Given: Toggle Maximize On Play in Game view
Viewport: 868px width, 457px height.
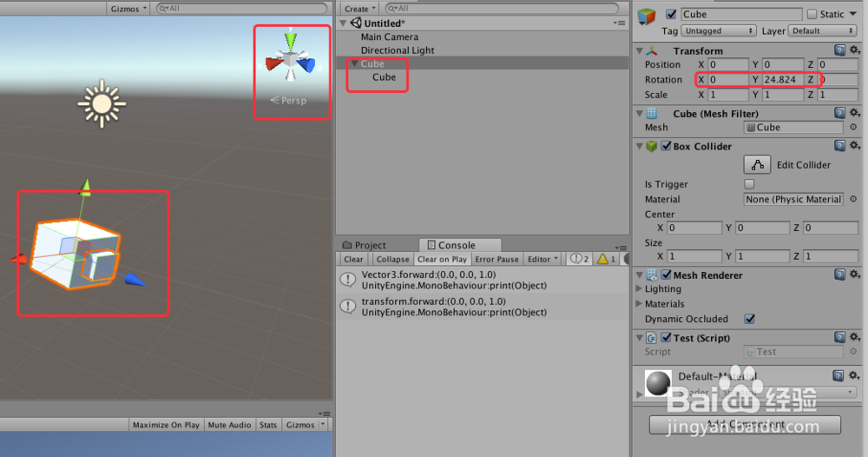Looking at the screenshot, I should [166, 425].
